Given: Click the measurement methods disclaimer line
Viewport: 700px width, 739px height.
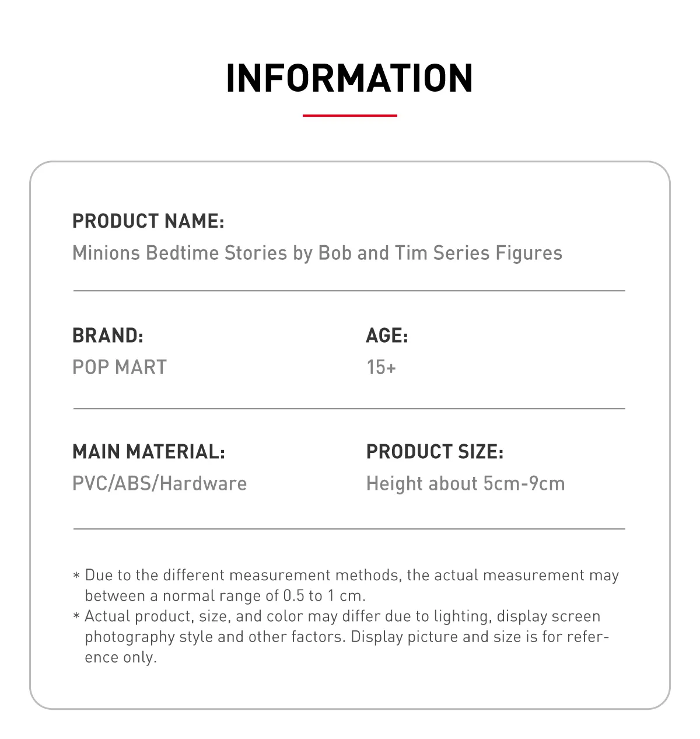Looking at the screenshot, I should pyautogui.click(x=352, y=576).
